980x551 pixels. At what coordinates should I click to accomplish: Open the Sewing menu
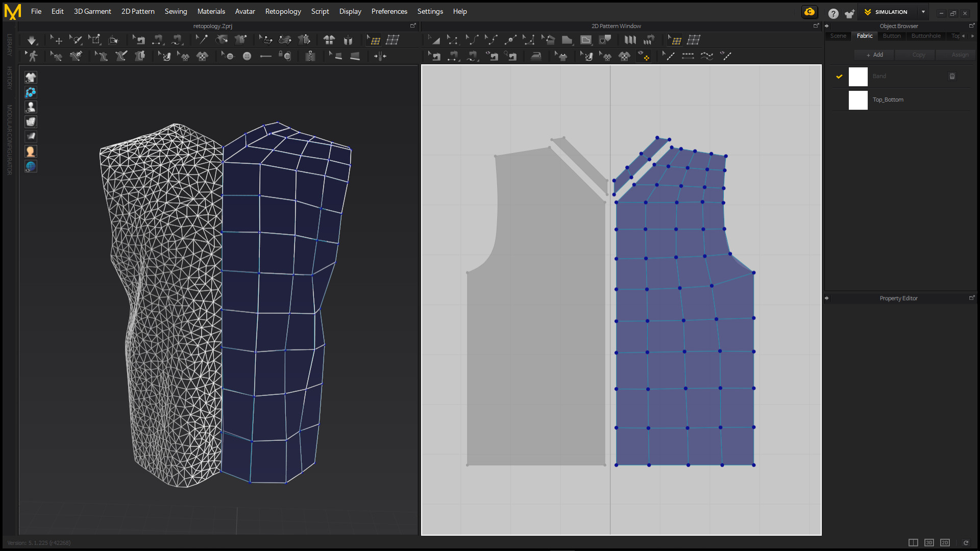[x=176, y=11]
